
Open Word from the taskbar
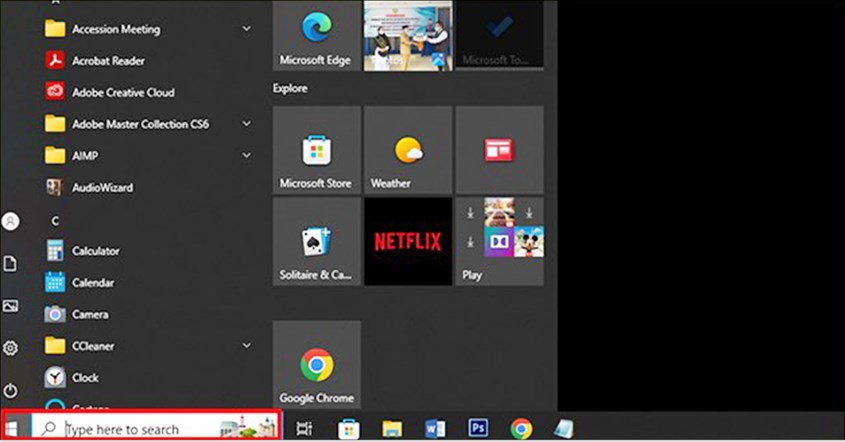coord(435,429)
